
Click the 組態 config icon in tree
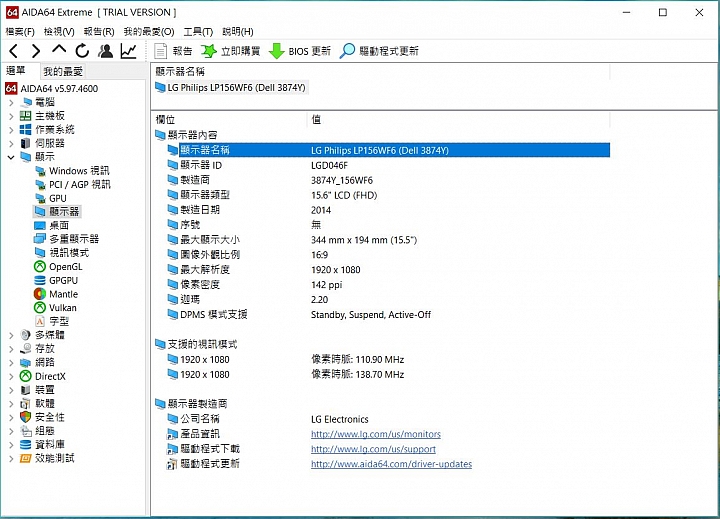click(26, 431)
